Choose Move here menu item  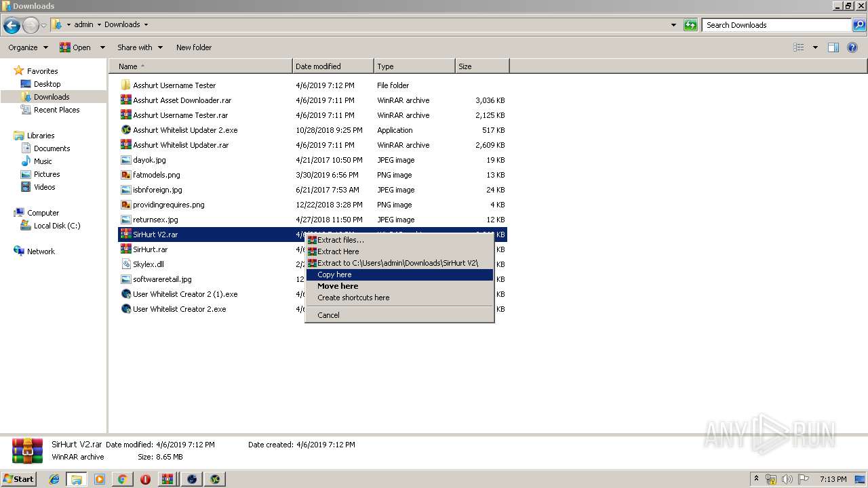coord(399,286)
